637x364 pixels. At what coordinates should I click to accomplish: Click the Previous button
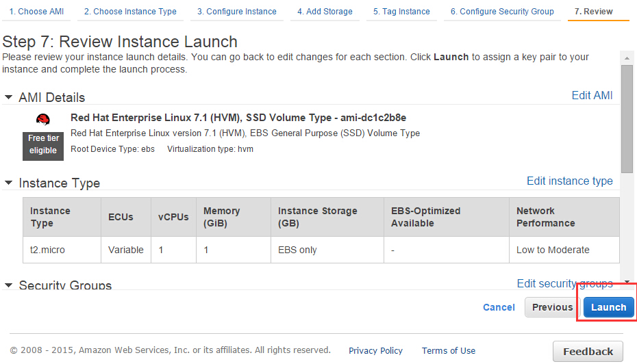[553, 307]
